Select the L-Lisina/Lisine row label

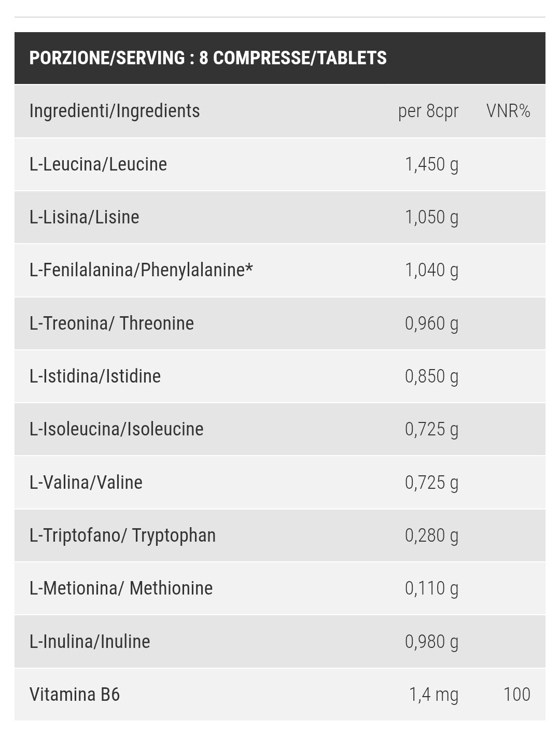pyautogui.click(x=85, y=217)
